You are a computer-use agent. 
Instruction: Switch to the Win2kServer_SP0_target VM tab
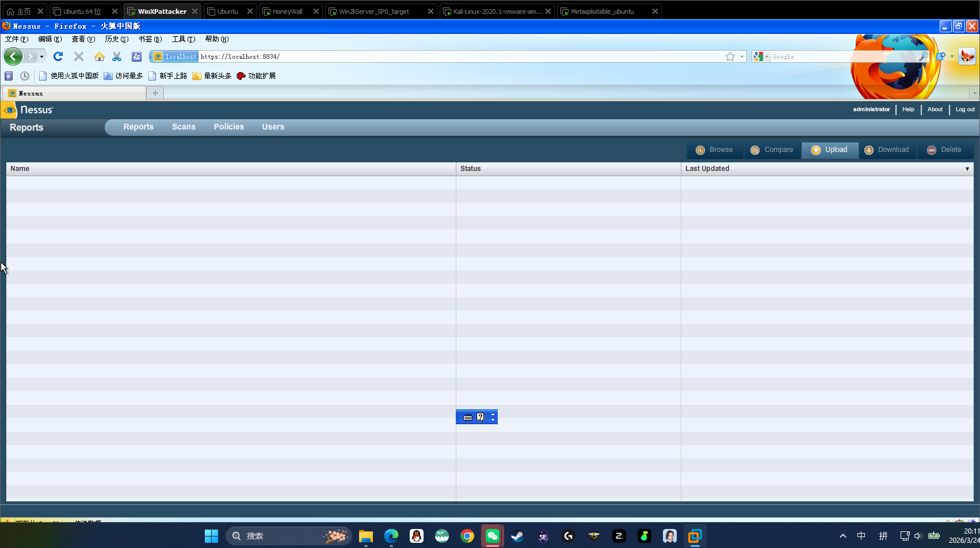click(381, 12)
